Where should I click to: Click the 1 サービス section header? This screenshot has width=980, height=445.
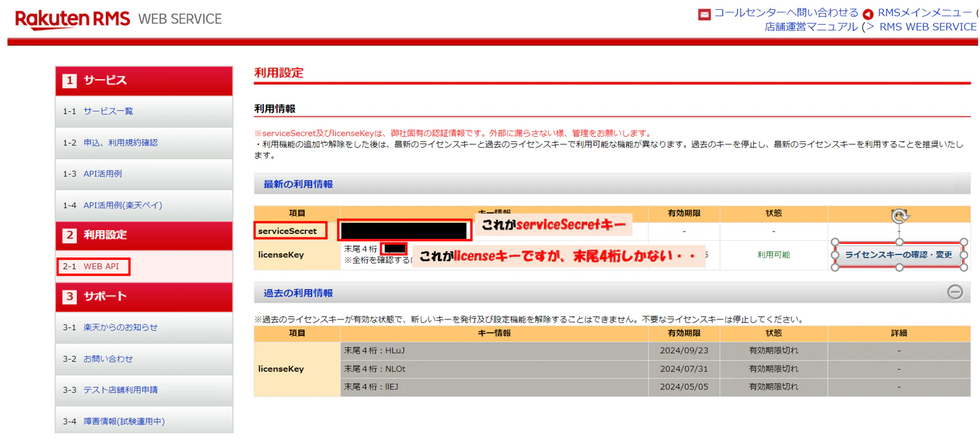pyautogui.click(x=144, y=80)
